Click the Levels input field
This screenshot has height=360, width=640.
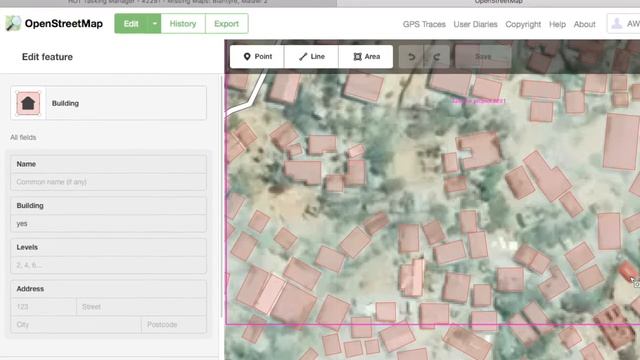pos(109,265)
